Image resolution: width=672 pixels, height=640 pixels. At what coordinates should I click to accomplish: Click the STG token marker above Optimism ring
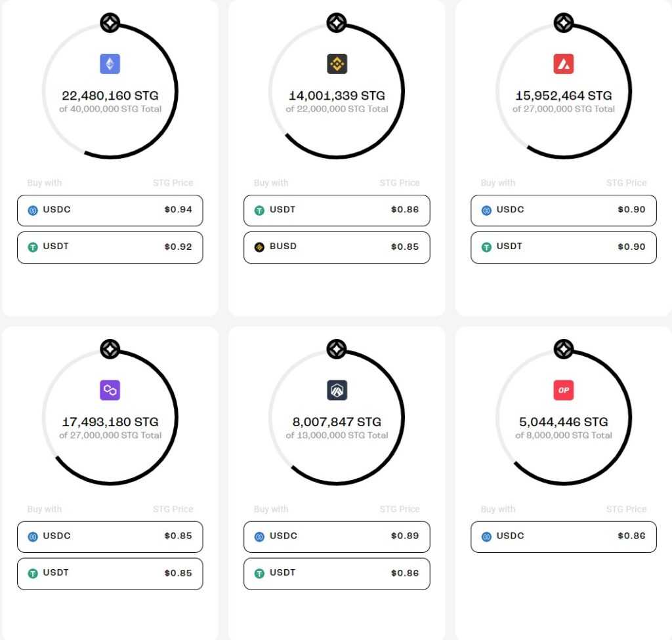tap(564, 350)
